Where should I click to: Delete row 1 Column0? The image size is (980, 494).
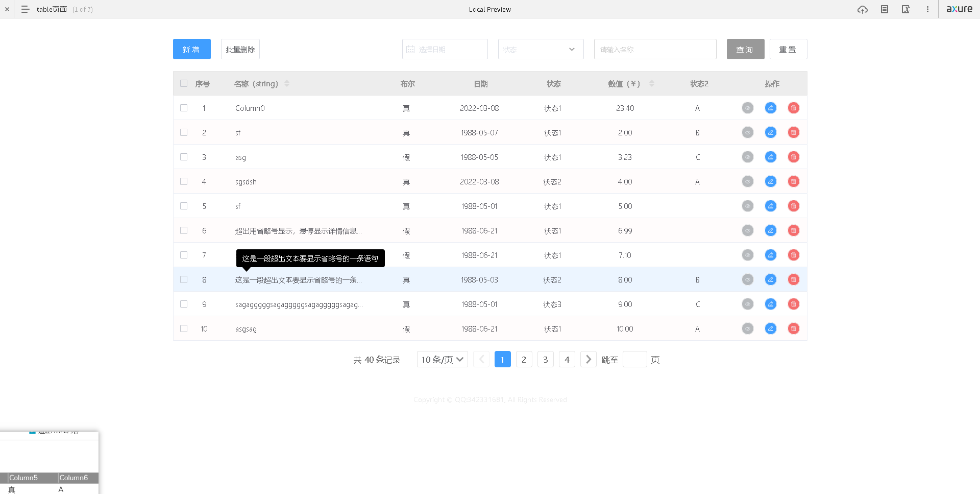pos(794,108)
